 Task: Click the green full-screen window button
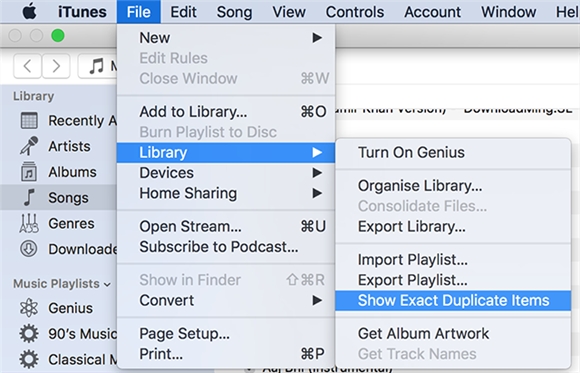pos(58,36)
